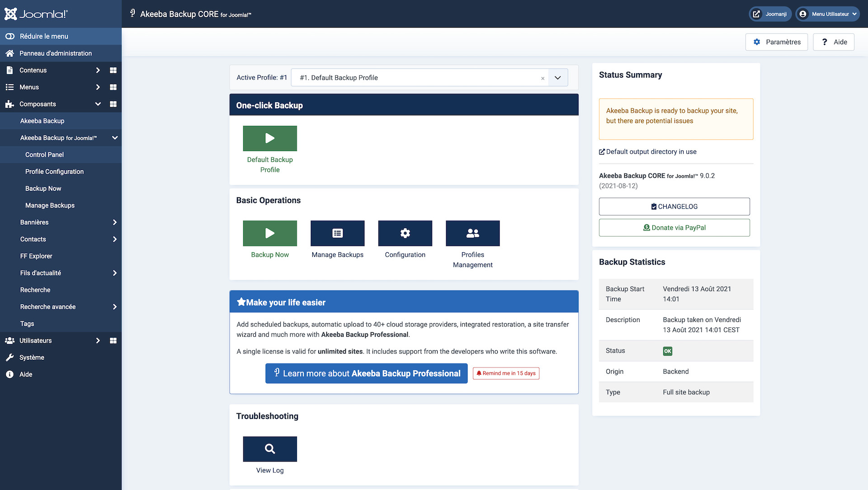Open Menus dashboard grid icon

pyautogui.click(x=113, y=87)
